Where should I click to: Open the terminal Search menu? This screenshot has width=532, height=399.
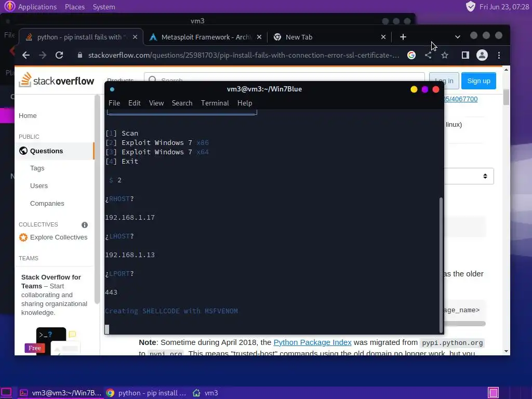[182, 103]
